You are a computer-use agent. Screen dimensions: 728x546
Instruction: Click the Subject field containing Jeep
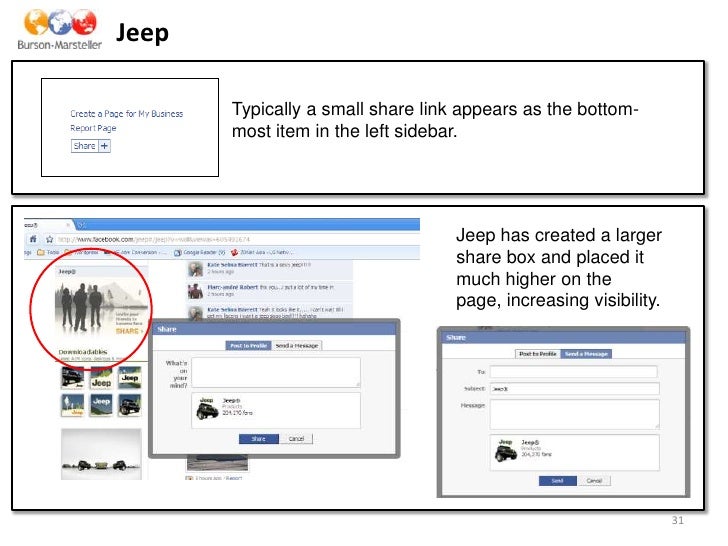pos(574,389)
